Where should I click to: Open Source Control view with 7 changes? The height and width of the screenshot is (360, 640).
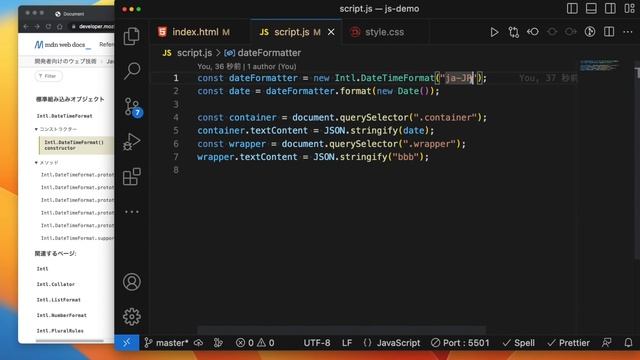133,107
